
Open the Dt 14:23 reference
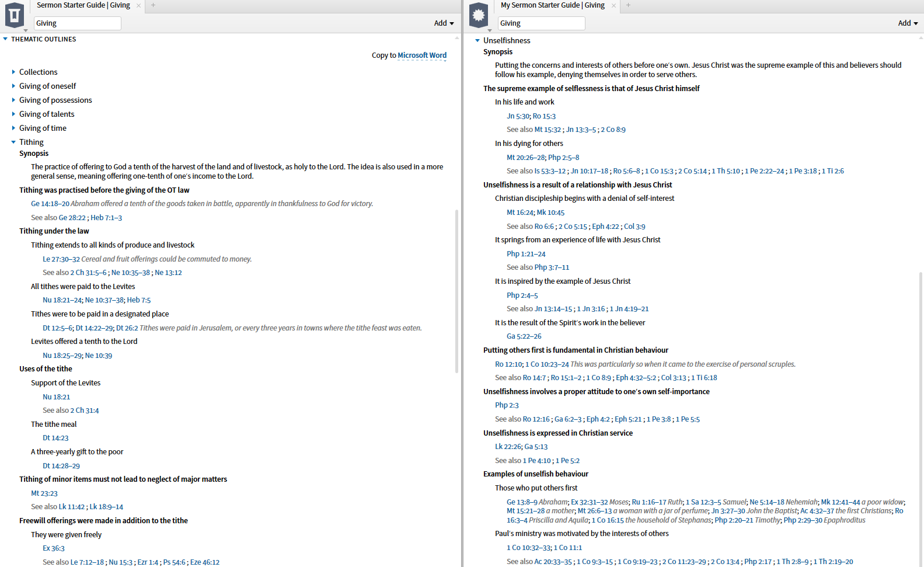click(55, 438)
